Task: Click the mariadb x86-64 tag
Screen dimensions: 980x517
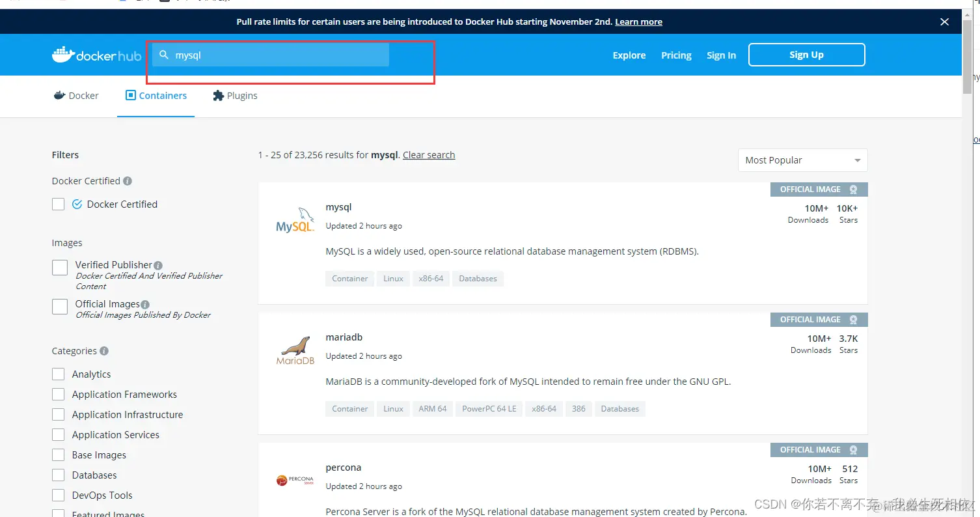Action: pyautogui.click(x=544, y=409)
